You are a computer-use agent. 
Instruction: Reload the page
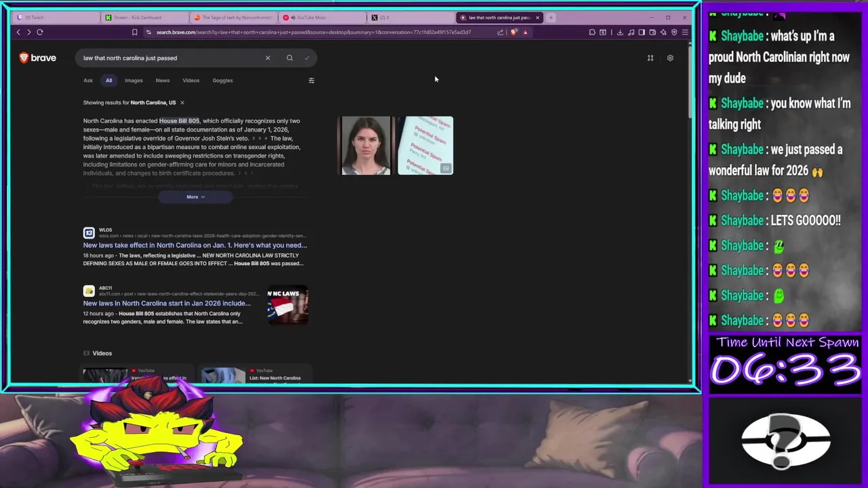pyautogui.click(x=40, y=32)
